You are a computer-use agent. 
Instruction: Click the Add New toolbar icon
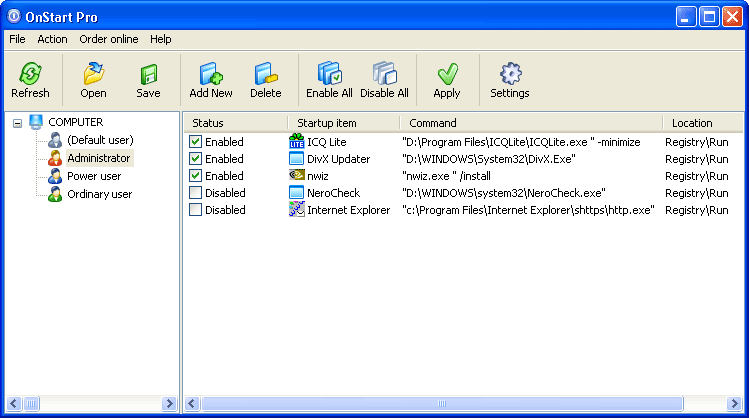pos(211,73)
